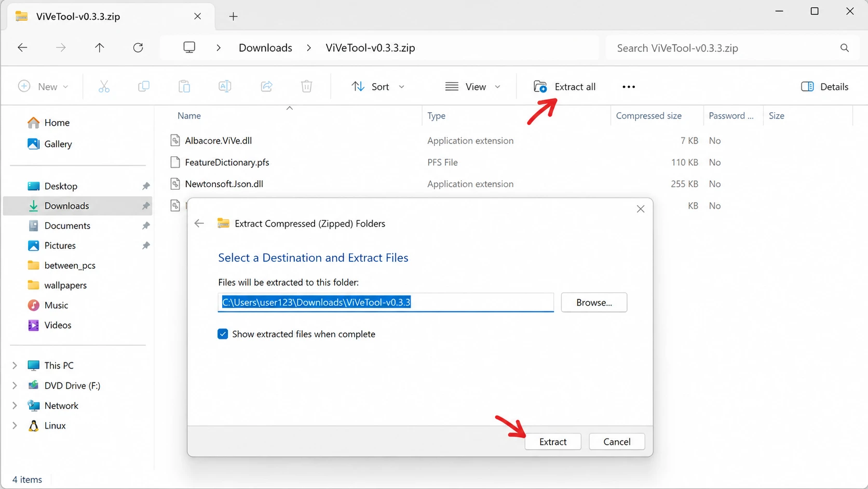Click the Forward navigation arrow

click(61, 48)
